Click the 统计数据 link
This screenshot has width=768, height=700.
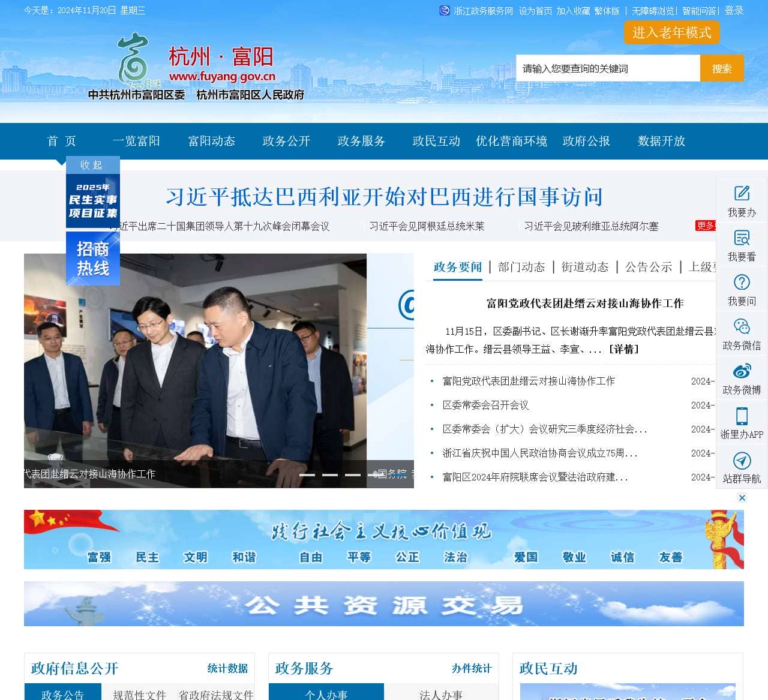(227, 668)
